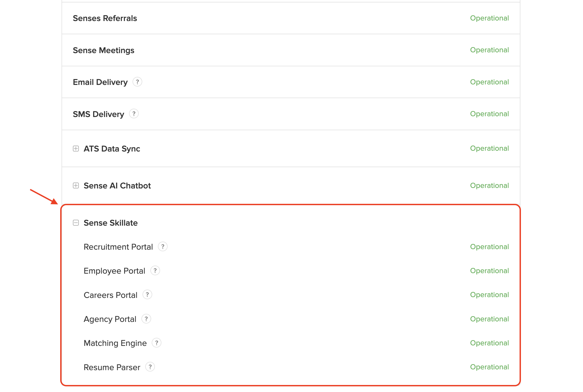Click SMS Delivery Operational status
The height and width of the screenshot is (392, 583).
click(489, 114)
